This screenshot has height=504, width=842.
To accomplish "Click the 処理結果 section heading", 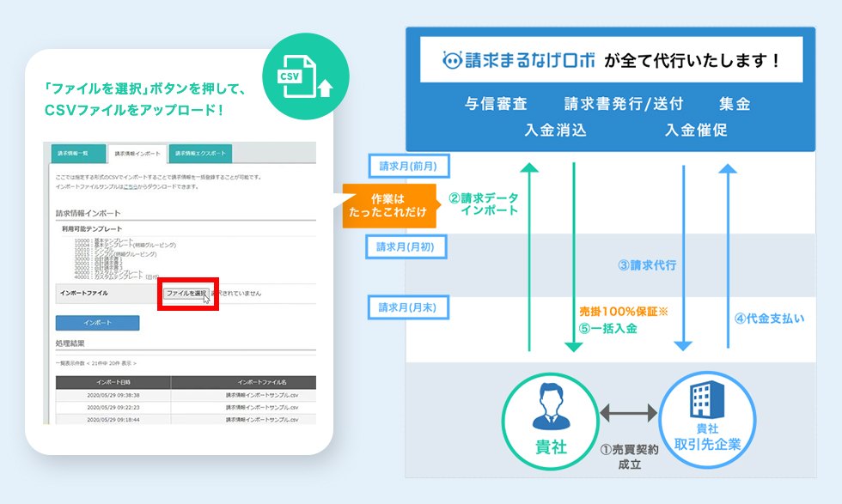I will 70,343.
